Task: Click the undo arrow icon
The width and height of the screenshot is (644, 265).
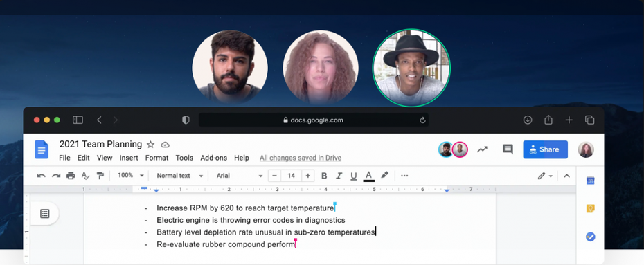Action: tap(41, 176)
